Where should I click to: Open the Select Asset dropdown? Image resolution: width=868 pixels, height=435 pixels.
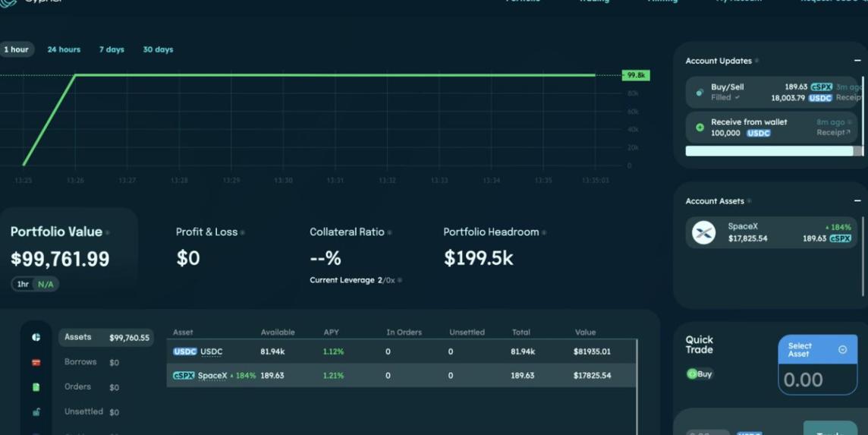pos(818,350)
